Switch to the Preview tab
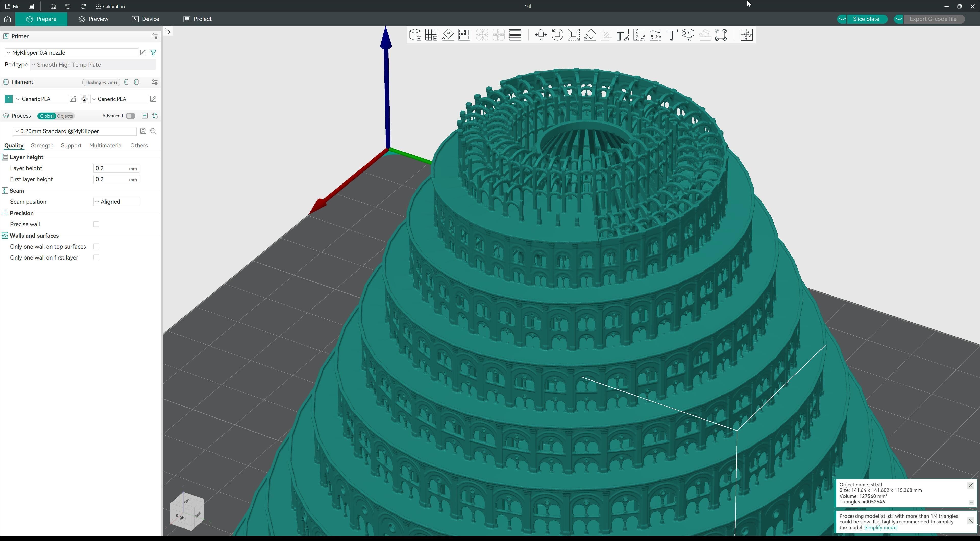 click(93, 19)
